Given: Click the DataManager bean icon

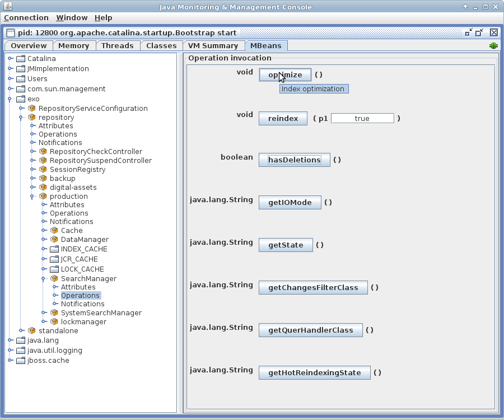Looking at the screenshot, I should click(54, 240).
